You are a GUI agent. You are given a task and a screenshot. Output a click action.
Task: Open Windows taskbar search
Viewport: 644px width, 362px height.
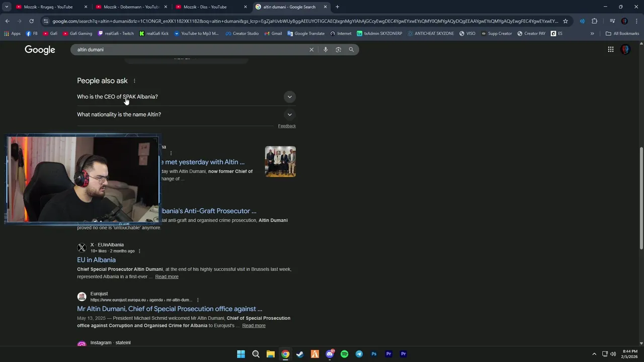pyautogui.click(x=256, y=354)
